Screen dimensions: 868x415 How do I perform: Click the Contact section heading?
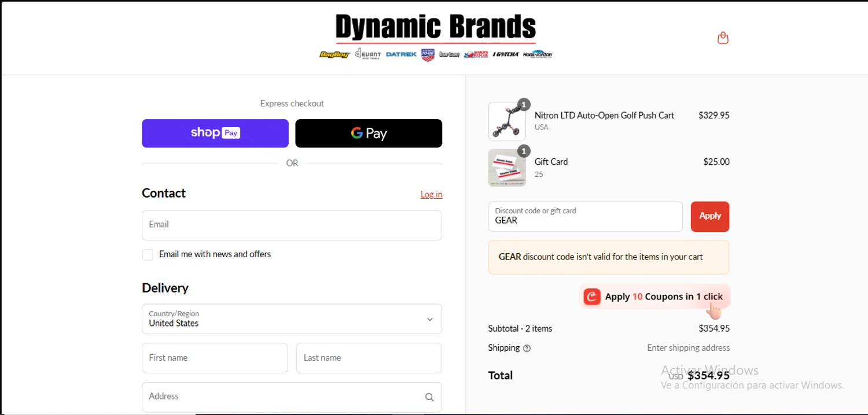(164, 193)
